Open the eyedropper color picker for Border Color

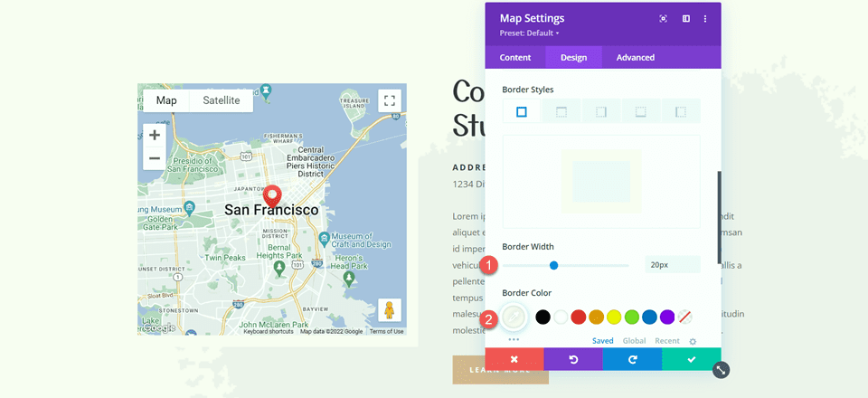point(514,317)
